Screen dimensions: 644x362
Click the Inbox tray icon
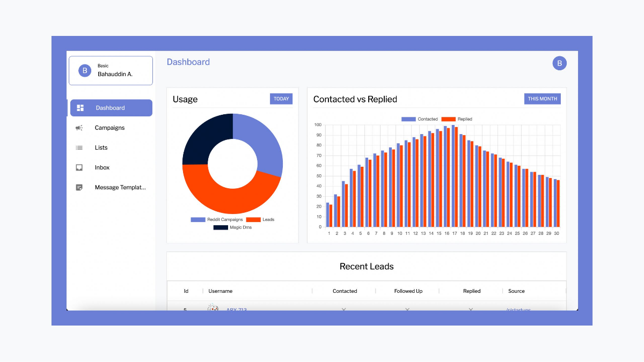click(x=79, y=167)
